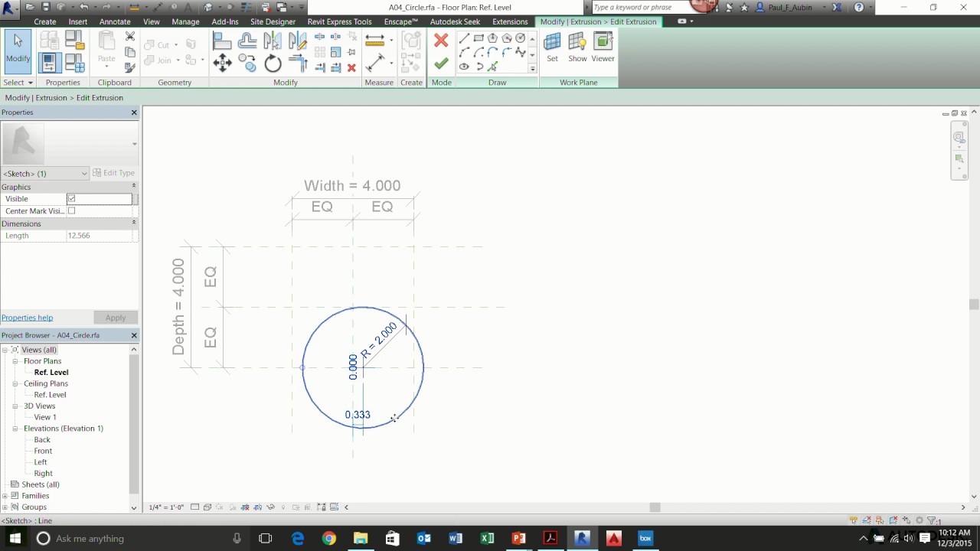980x551 pixels.
Task: Open the Insert ribbon tab
Action: (x=77, y=21)
